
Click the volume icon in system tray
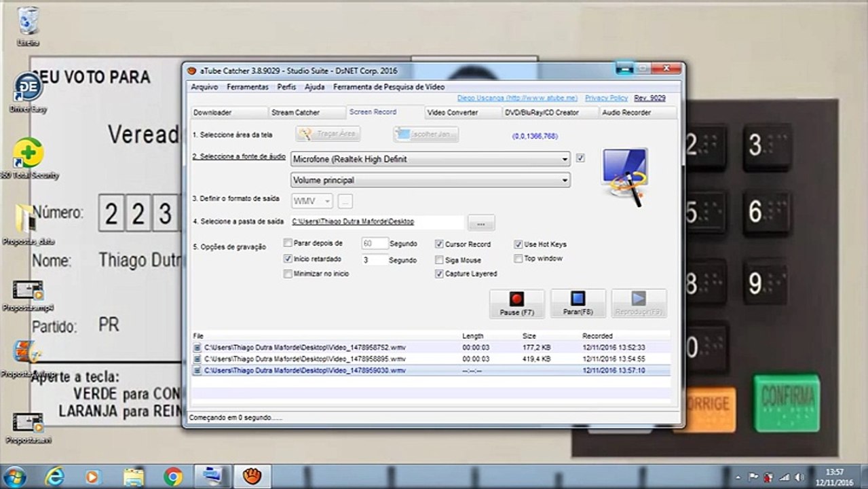click(800, 477)
